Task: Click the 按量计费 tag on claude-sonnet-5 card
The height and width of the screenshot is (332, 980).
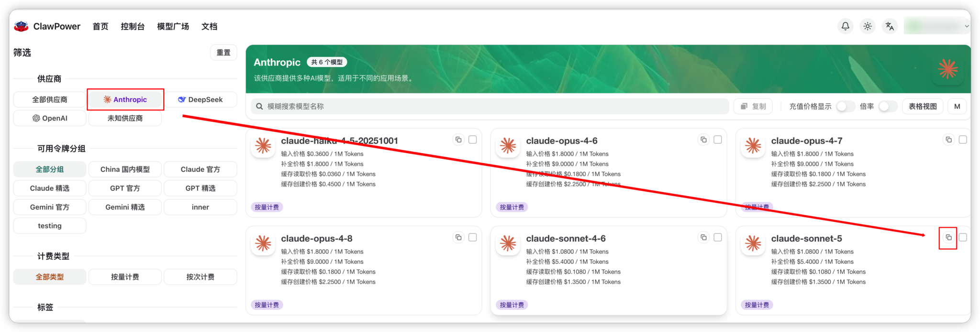Action: click(757, 305)
